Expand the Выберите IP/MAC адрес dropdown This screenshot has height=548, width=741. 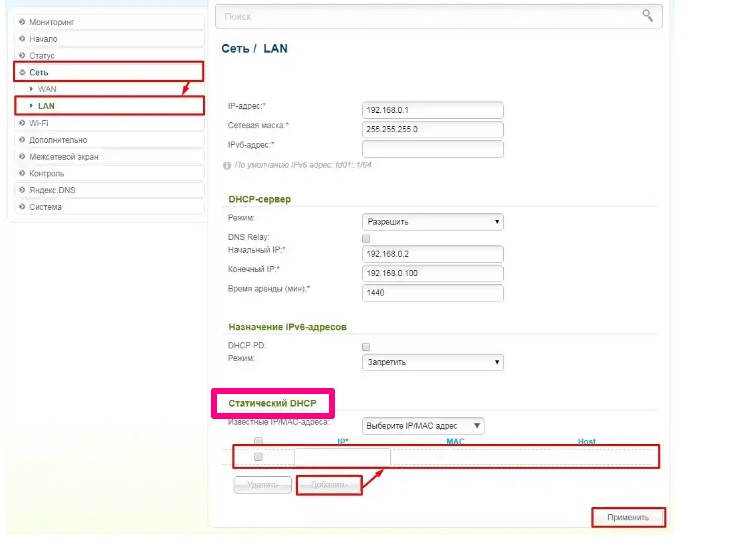(x=423, y=426)
